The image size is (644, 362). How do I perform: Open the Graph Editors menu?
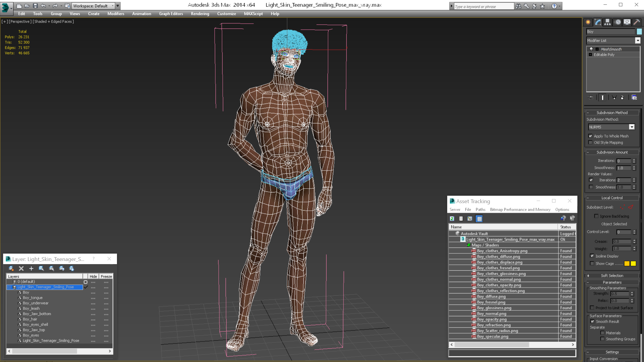point(171,14)
